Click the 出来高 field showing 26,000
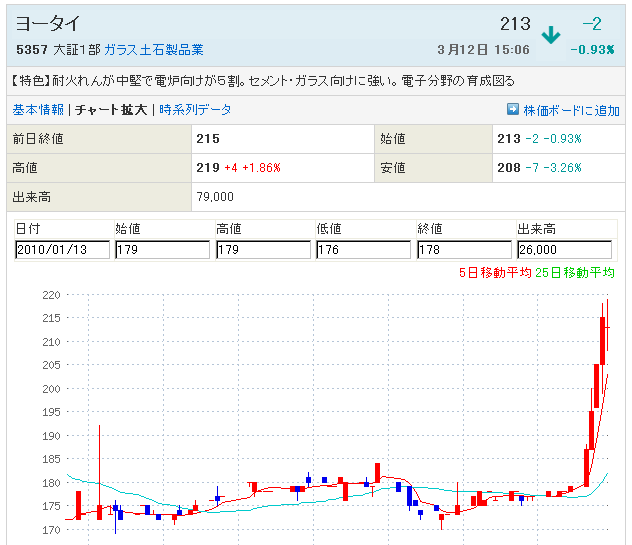632x545 pixels. (564, 250)
